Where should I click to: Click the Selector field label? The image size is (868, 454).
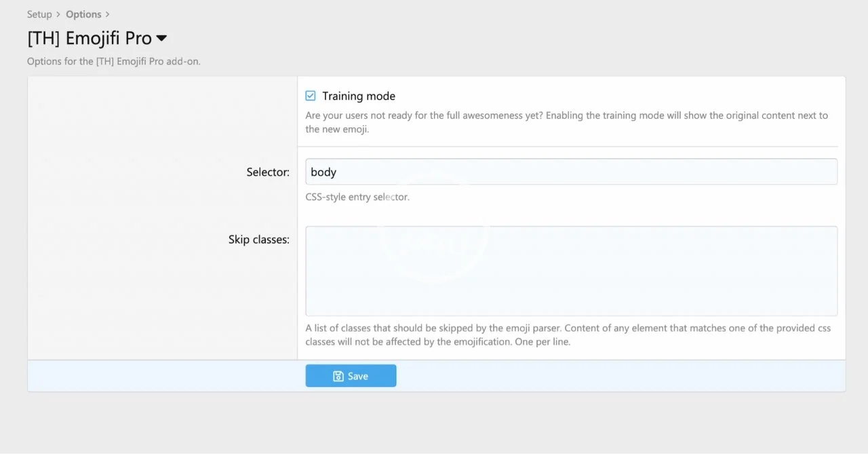tap(268, 172)
